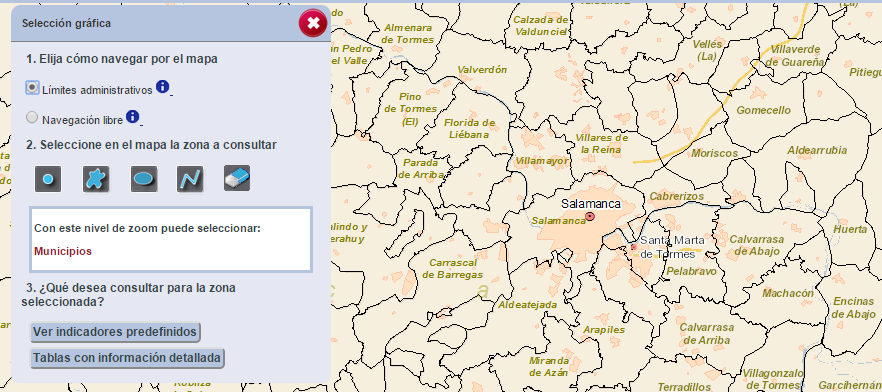Viewport: 882px width, 392px height.
Task: Select the polyline selection tool
Action: [190, 179]
